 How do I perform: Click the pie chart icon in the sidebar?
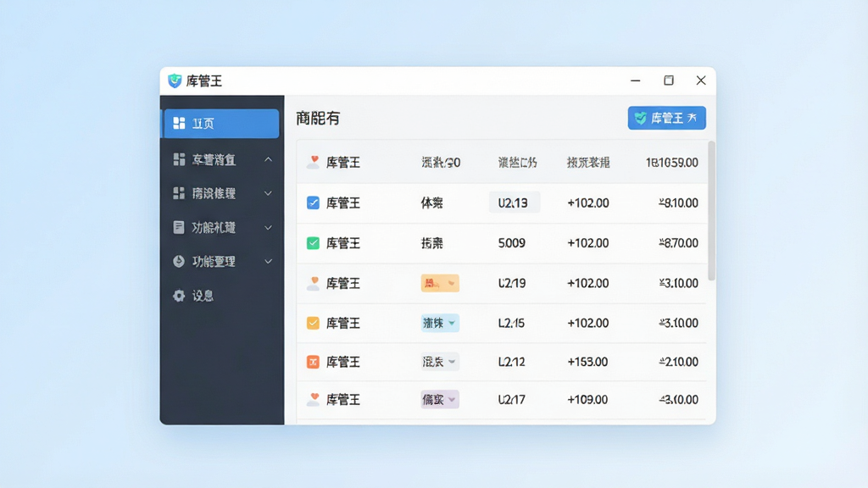coord(178,261)
